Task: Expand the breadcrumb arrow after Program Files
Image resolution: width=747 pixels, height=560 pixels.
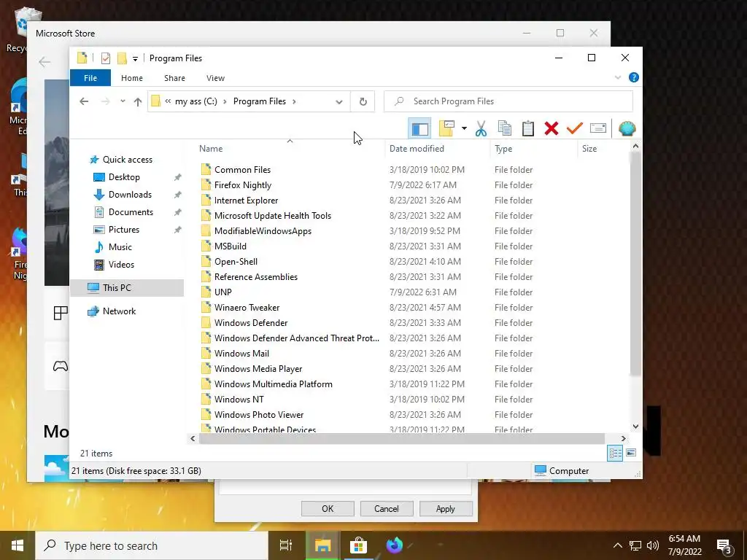Action: click(295, 101)
